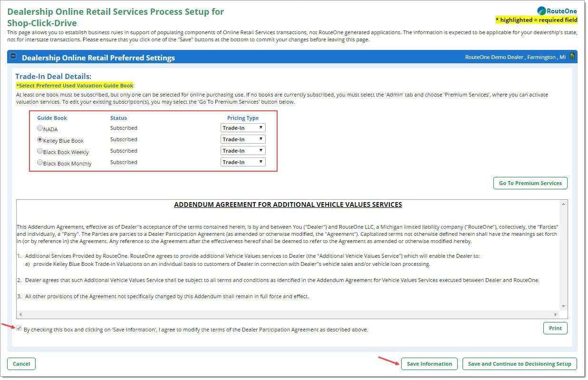Click the Status column header
This screenshot has width=588, height=380.
pos(118,118)
